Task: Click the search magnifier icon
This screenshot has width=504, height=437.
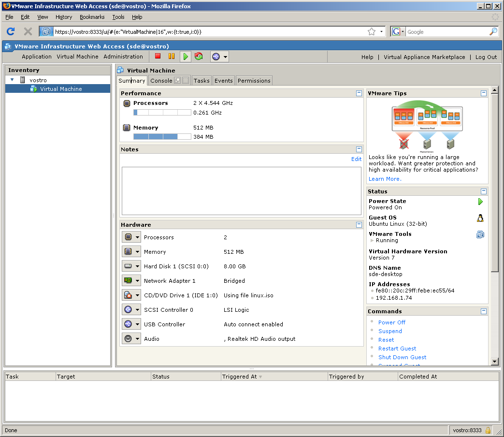Action: [x=493, y=31]
